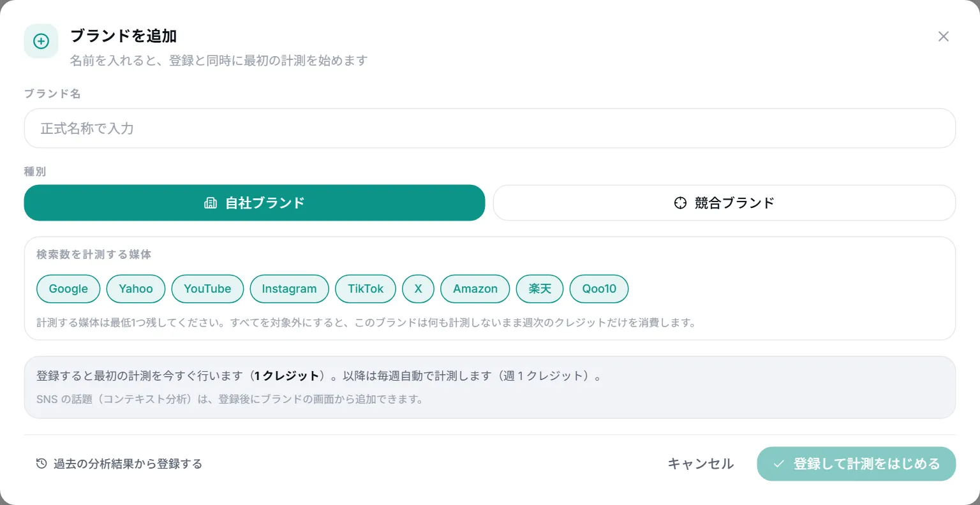The image size is (980, 505).
Task: Toggle the X media chip
Action: pyautogui.click(x=418, y=289)
